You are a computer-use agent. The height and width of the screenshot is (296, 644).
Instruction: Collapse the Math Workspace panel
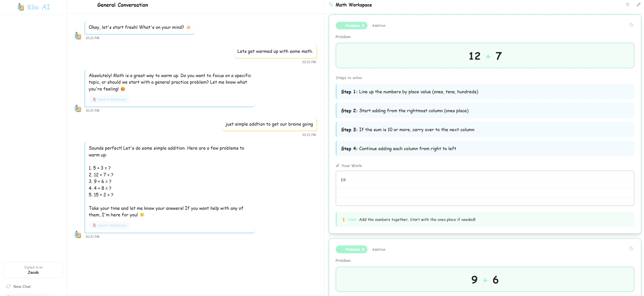pos(638,5)
